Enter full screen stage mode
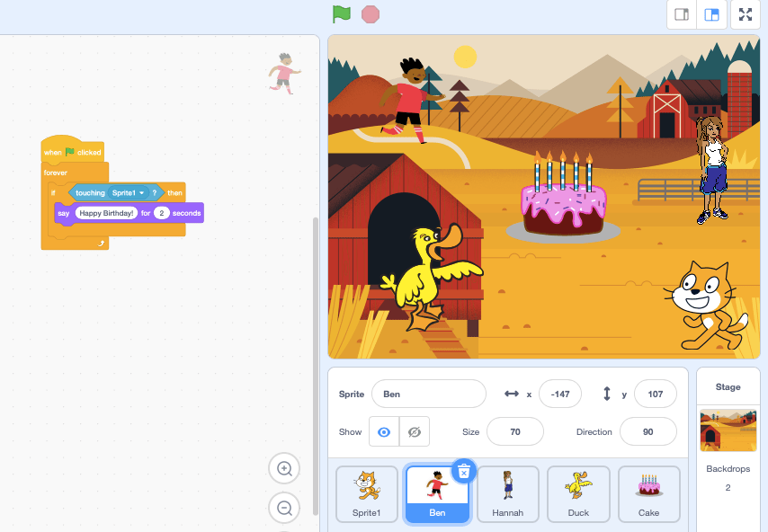Screen dimensions: 768x532 click(746, 14)
